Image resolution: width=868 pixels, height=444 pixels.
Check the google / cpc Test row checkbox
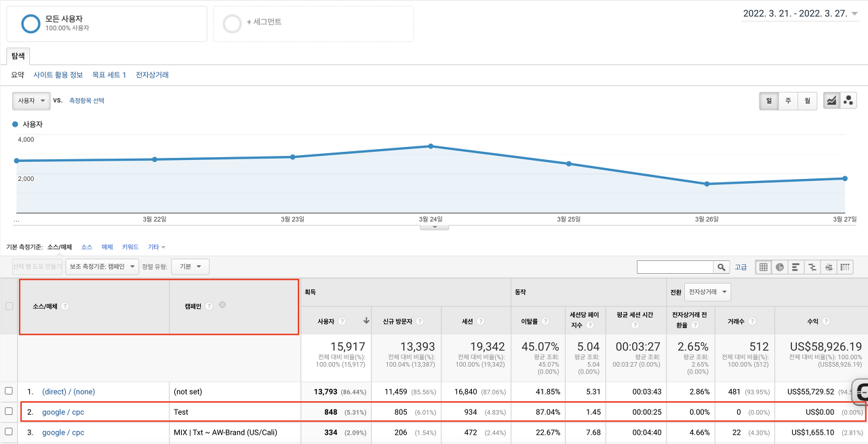click(9, 411)
